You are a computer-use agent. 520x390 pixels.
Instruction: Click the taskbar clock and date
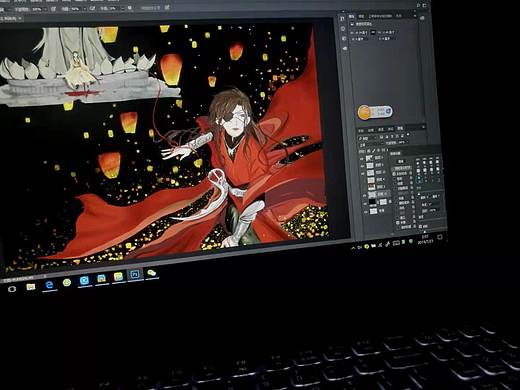[426, 240]
